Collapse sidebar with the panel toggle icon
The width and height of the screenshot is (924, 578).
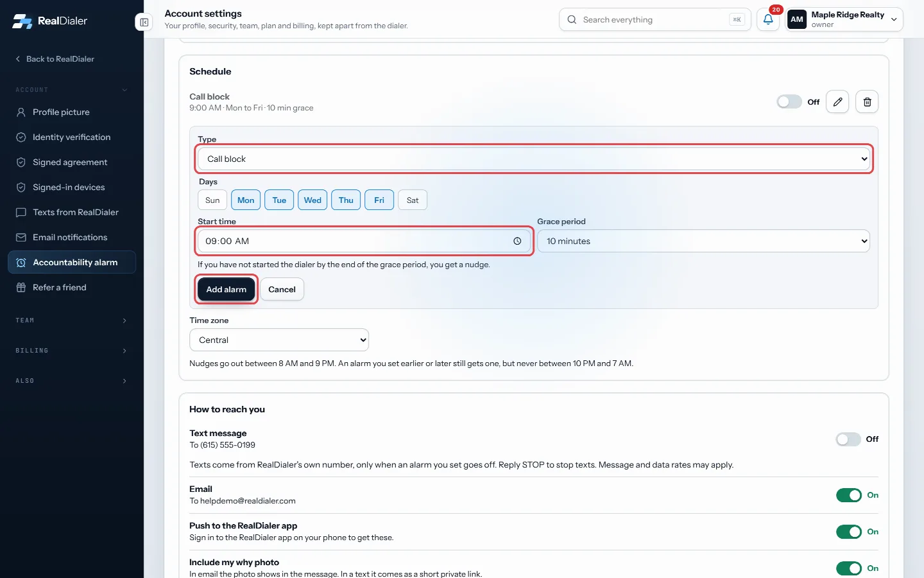(144, 22)
